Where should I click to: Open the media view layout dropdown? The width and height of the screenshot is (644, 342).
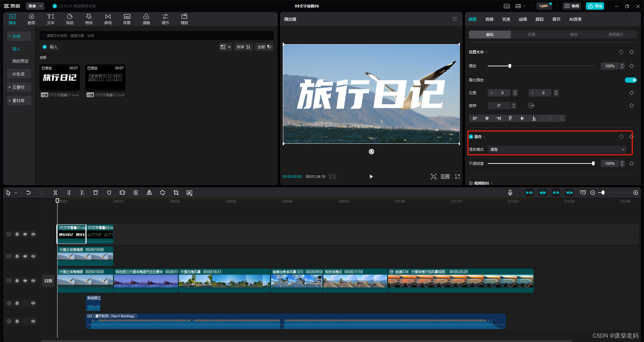(x=225, y=47)
